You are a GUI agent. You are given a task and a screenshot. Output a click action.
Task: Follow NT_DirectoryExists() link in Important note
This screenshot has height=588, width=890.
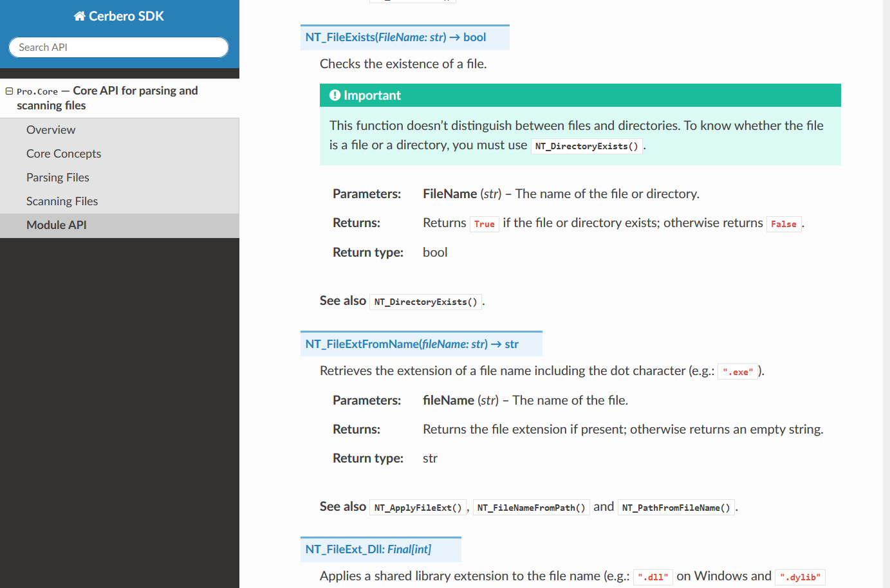click(x=586, y=146)
